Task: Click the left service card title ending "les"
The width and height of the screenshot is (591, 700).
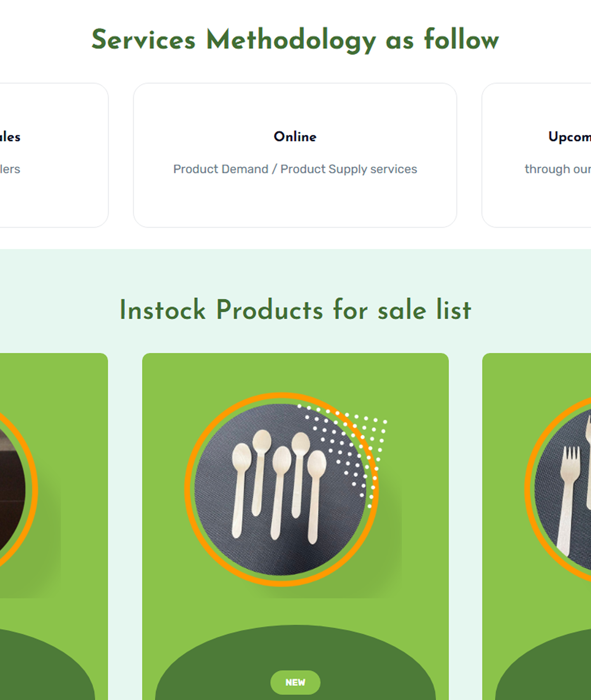Action: tap(10, 137)
